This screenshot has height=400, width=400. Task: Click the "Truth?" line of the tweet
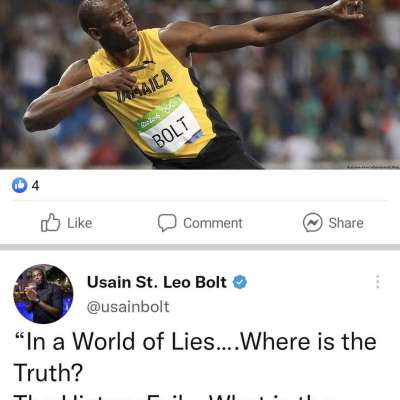tap(48, 373)
